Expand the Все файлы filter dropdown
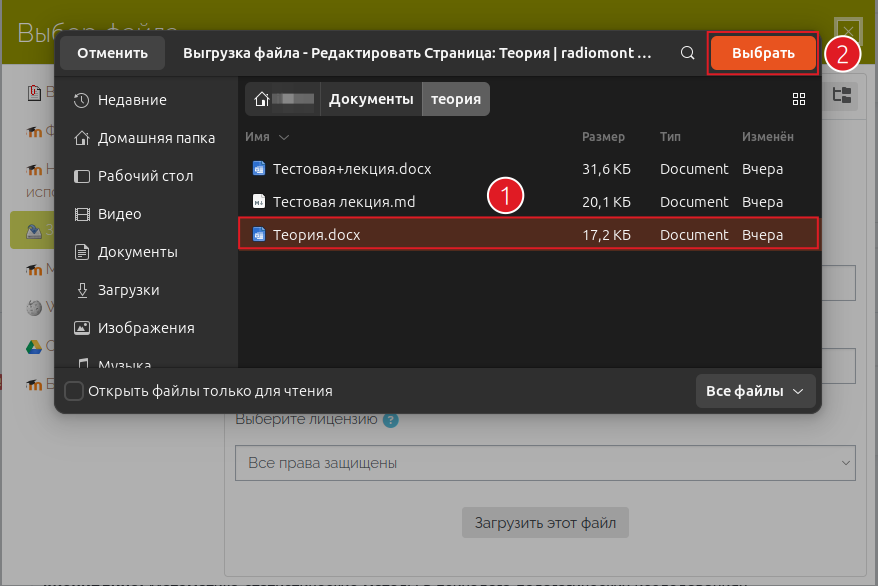 coord(755,391)
